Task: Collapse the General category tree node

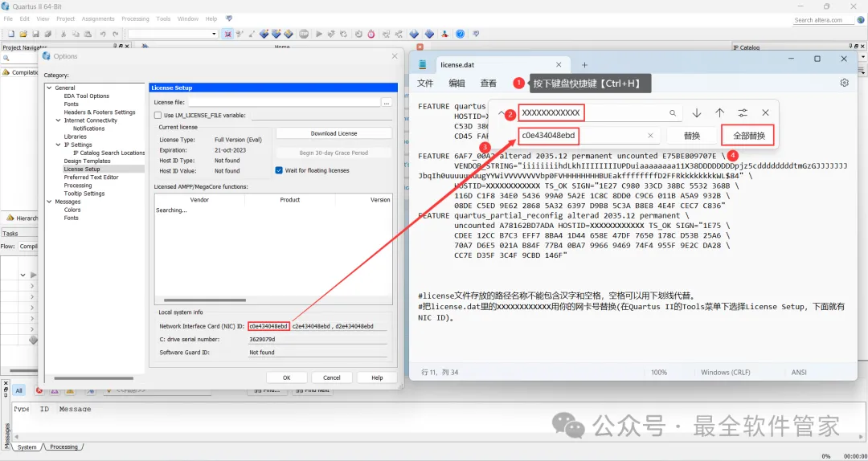Action: pos(50,88)
